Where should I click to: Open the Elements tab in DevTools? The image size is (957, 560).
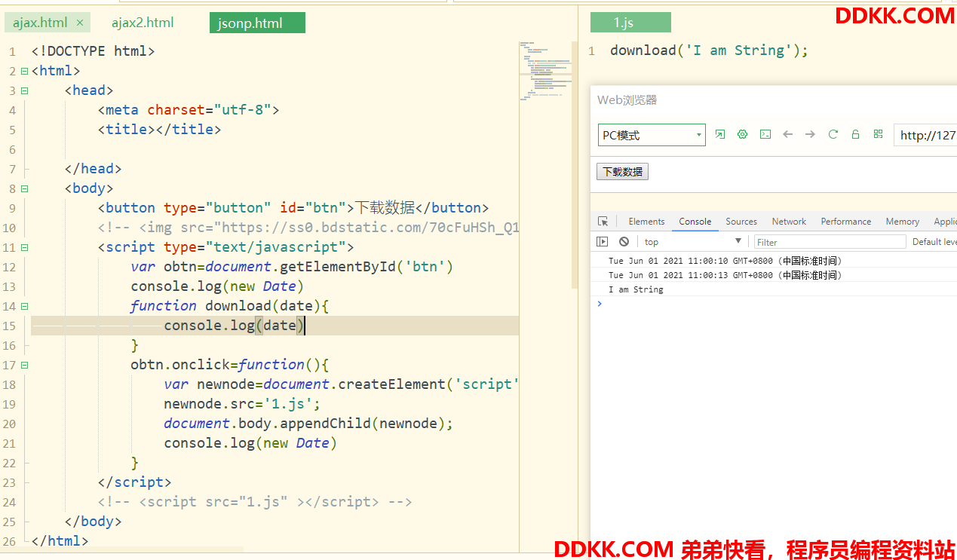pyautogui.click(x=646, y=222)
